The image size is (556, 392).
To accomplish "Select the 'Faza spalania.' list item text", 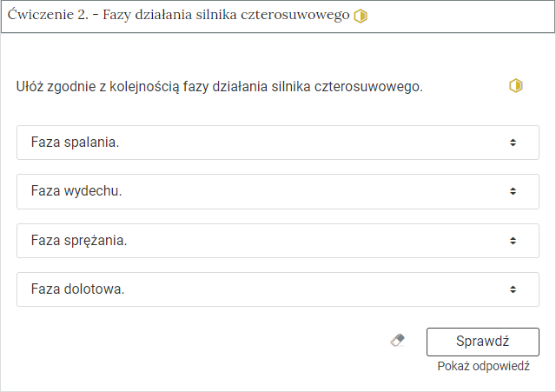I will point(75,143).
